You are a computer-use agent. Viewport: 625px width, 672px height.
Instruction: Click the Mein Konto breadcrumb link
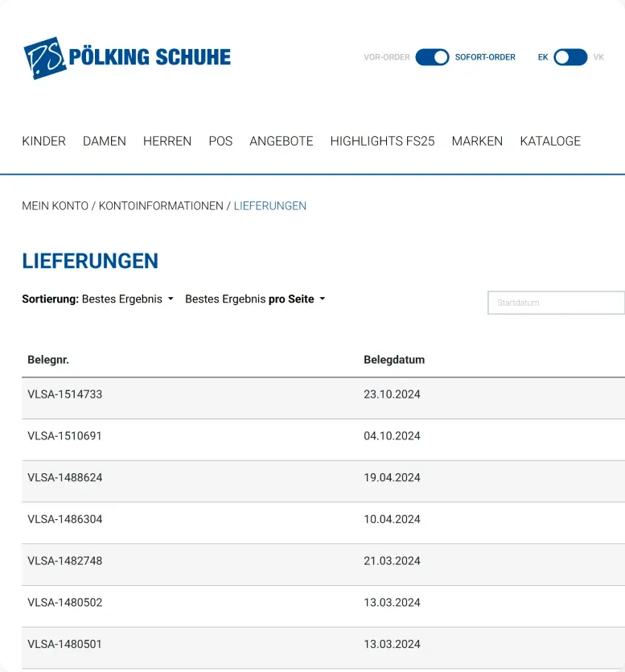(x=55, y=206)
